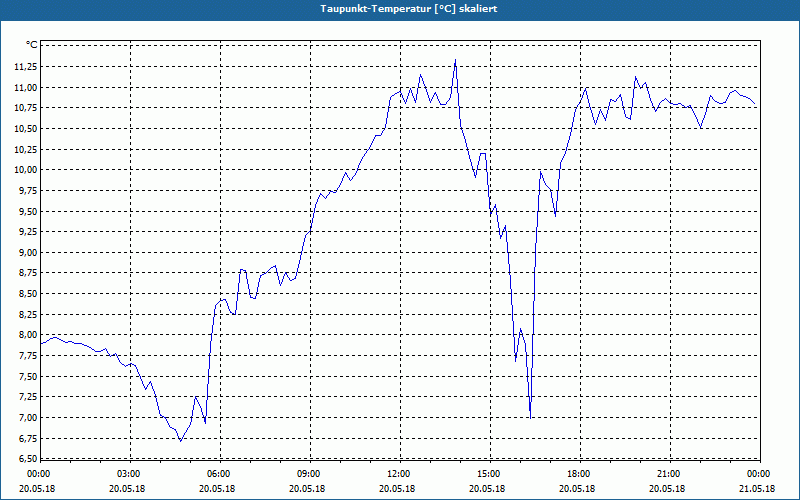Click the 10,50 y-axis label
Screen dimensions: 800x500
(27, 129)
